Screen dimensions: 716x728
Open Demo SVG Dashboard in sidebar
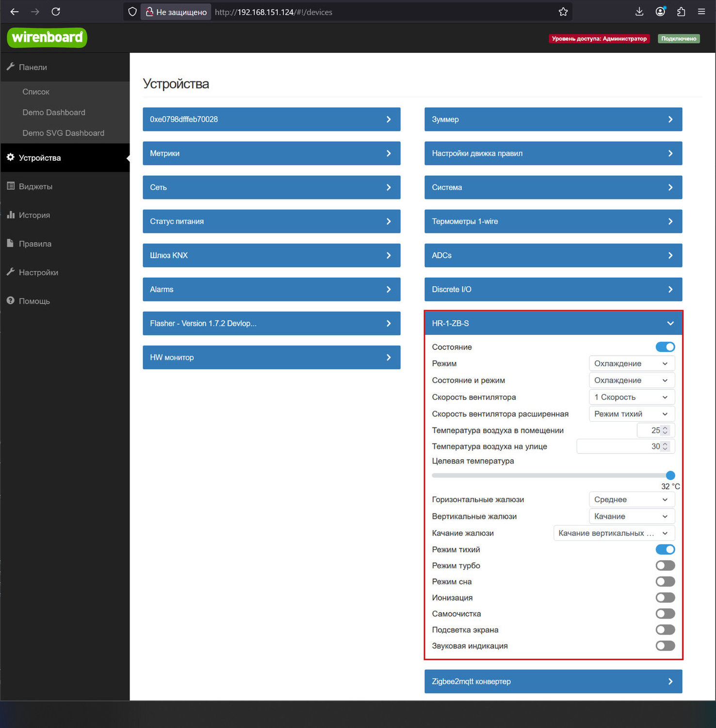[63, 133]
